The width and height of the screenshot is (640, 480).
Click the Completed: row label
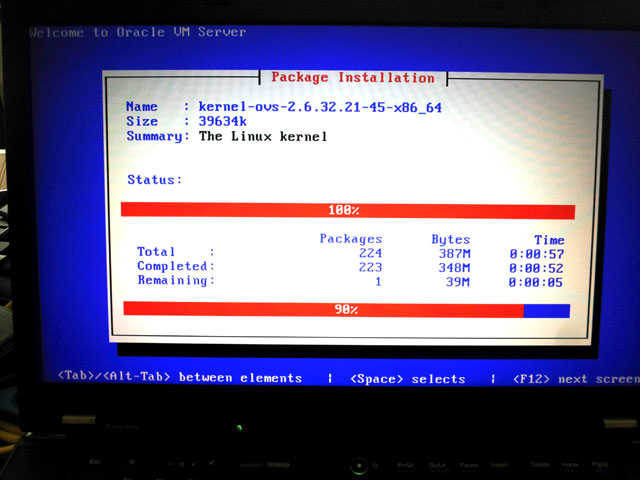tap(176, 266)
